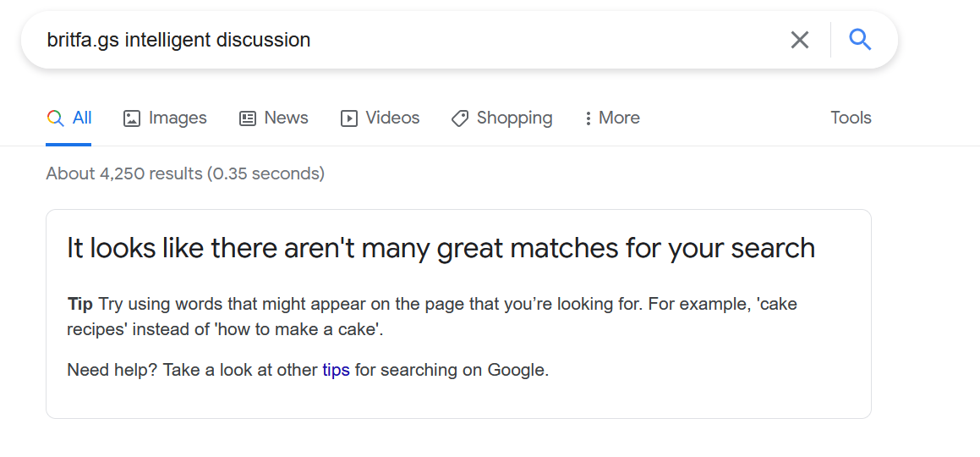This screenshot has height=457, width=980.
Task: Open the Shopping results tab
Action: (x=502, y=118)
